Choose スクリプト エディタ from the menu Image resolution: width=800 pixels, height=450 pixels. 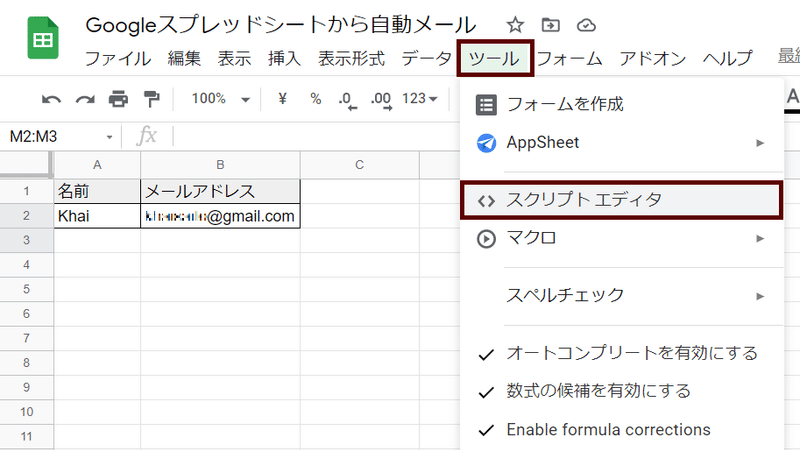[621, 200]
